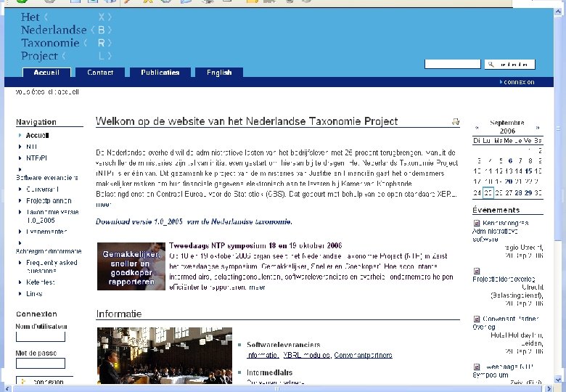The image size is (566, 392).
Task: Click the printer icon beside the welcome heading
Action: pyautogui.click(x=456, y=122)
